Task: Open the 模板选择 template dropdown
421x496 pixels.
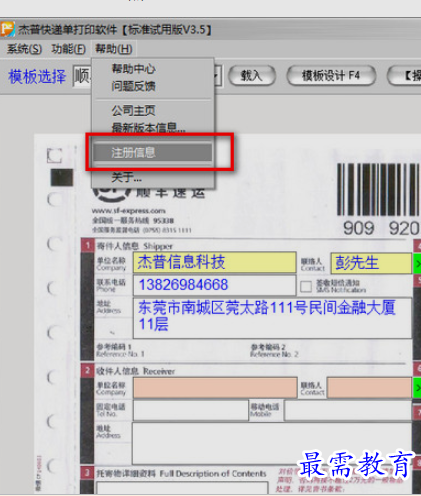Action: click(215, 76)
